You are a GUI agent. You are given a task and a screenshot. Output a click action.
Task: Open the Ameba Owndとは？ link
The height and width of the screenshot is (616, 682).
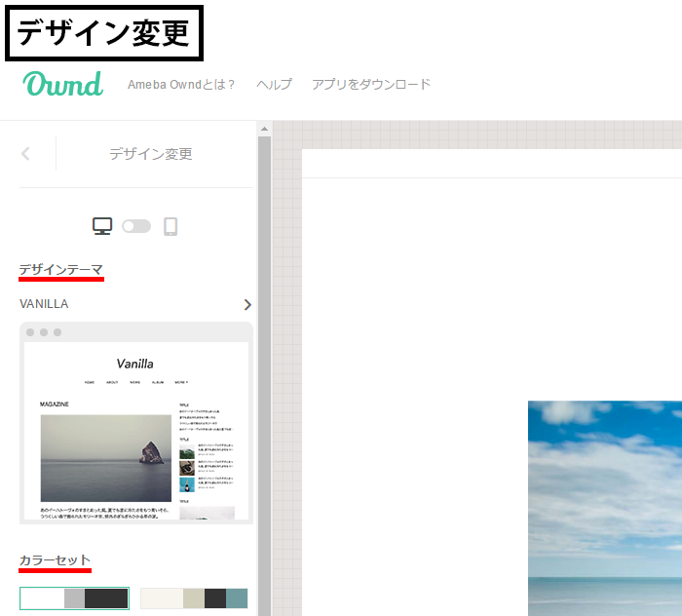181,85
